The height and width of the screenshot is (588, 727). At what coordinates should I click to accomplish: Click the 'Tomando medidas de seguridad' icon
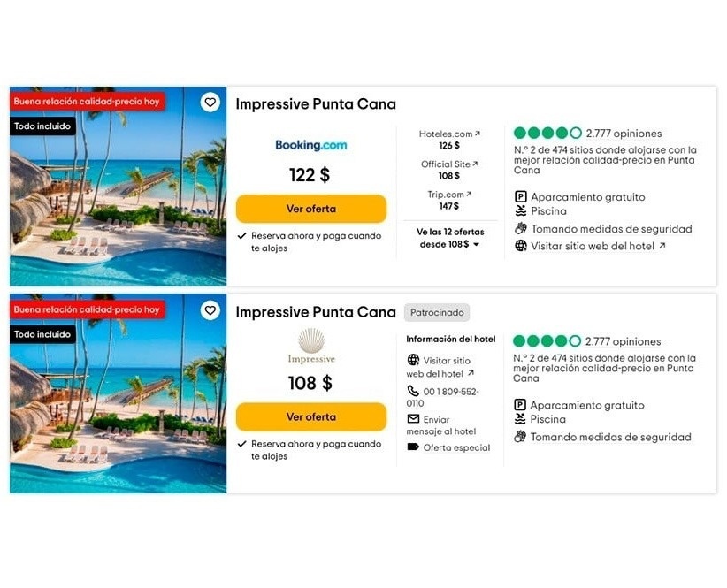point(520,228)
